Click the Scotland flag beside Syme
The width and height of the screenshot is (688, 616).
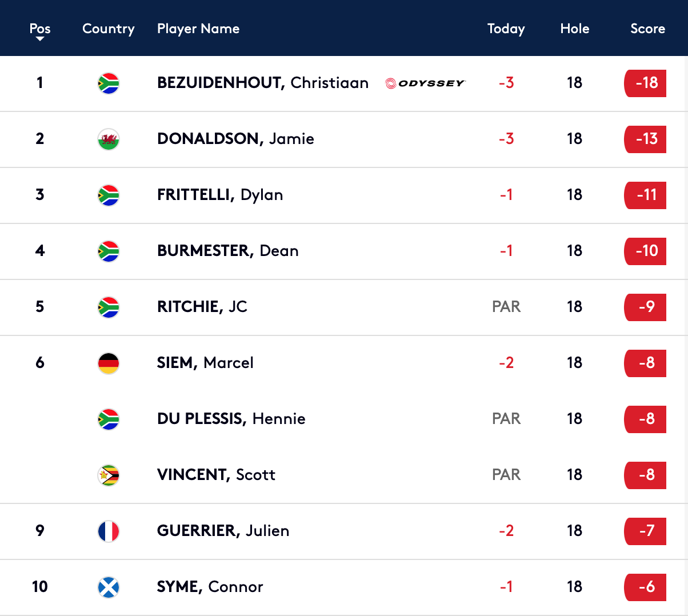[x=109, y=587]
